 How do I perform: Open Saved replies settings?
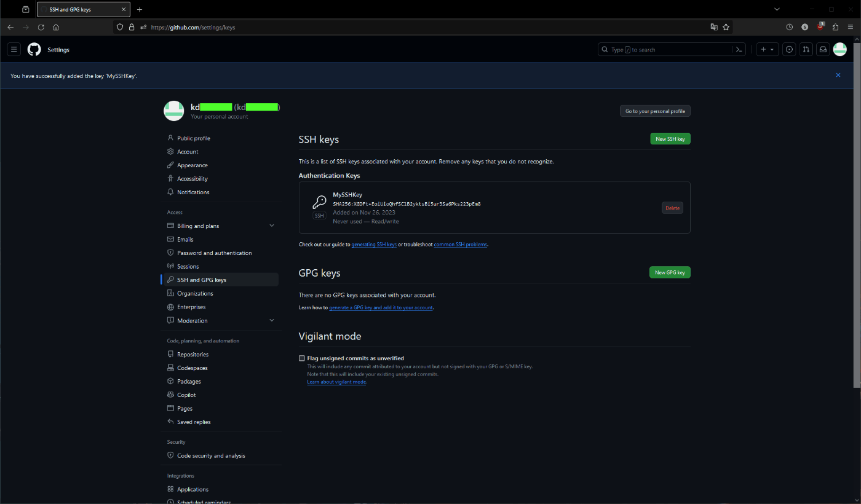(x=194, y=422)
